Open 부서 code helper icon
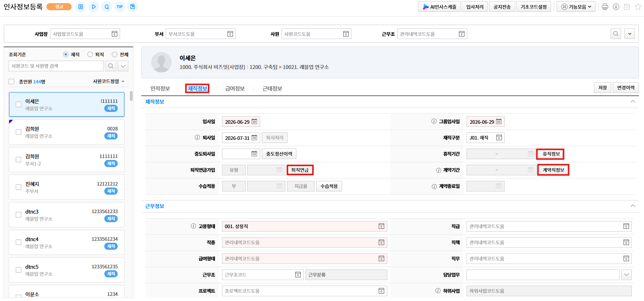This screenshot has width=644, height=301. point(230,34)
